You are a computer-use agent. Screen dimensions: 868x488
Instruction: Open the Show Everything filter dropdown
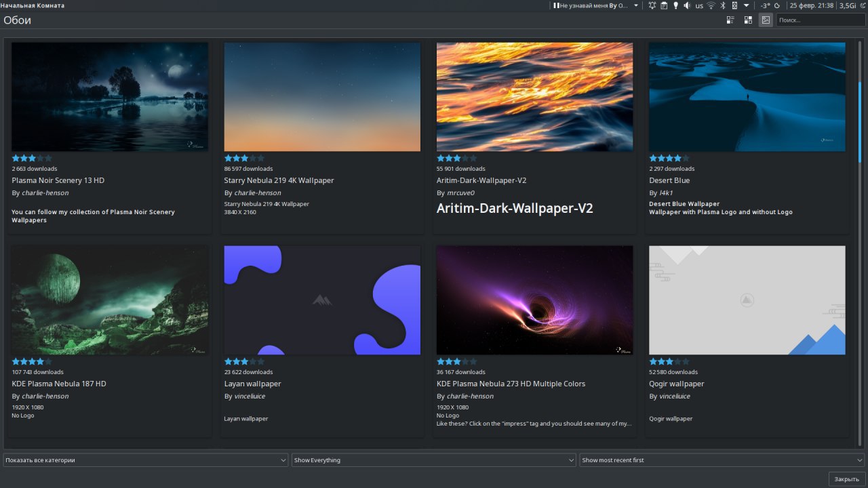pos(434,460)
